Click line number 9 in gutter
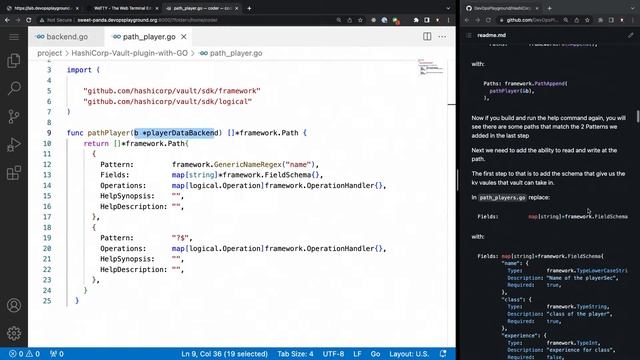This screenshot has width=640, height=360. coord(49,133)
